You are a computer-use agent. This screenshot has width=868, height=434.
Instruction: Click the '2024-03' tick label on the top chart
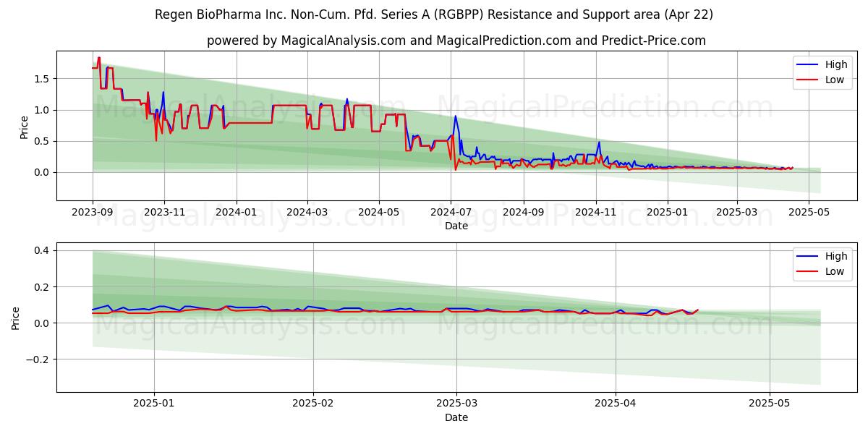pos(307,212)
